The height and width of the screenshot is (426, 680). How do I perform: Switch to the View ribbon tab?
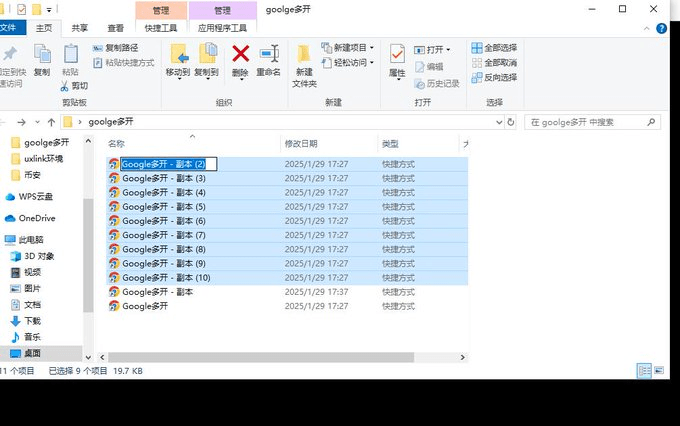(x=116, y=29)
